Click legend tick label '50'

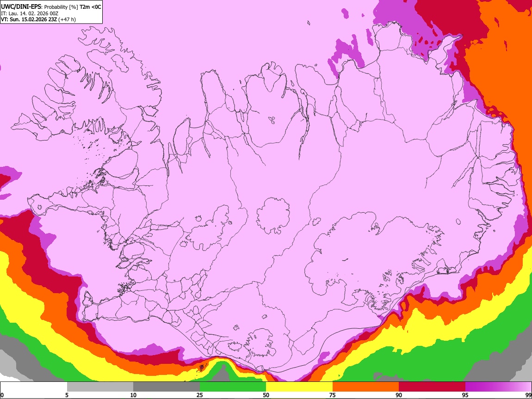[x=266, y=395]
